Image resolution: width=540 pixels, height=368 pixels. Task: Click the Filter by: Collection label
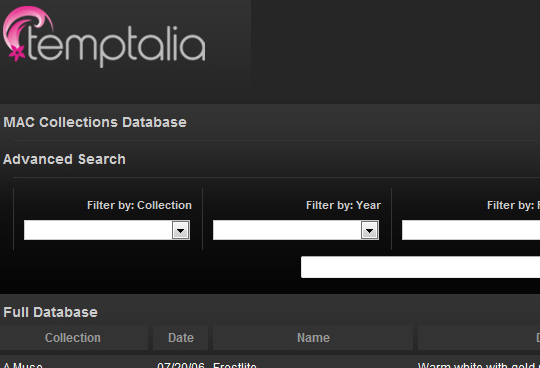[x=139, y=205]
